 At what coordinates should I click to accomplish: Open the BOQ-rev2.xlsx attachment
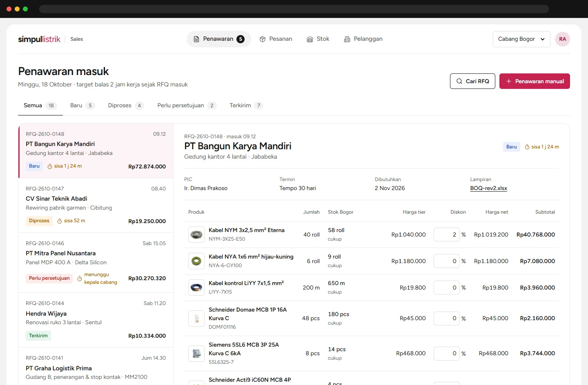coord(488,188)
